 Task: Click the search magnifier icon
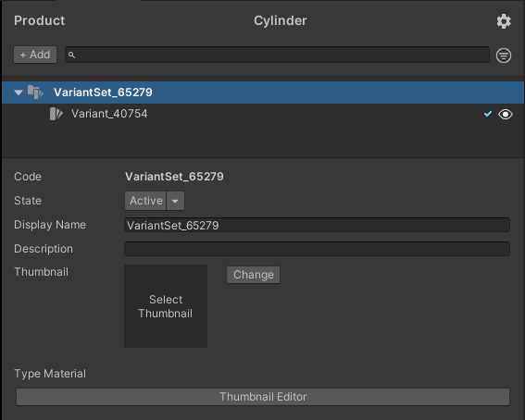pos(71,55)
